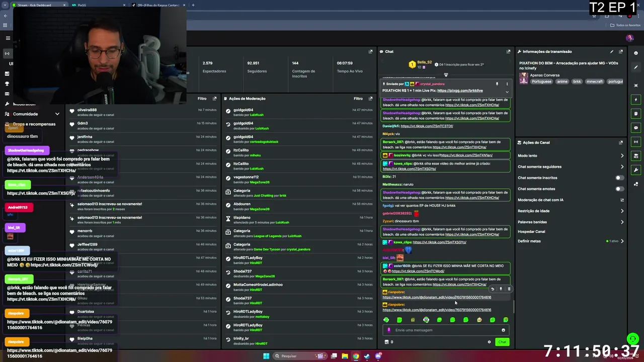Click the undo/reply icon on hovered message
This screenshot has height=362, width=644.
[493, 289]
